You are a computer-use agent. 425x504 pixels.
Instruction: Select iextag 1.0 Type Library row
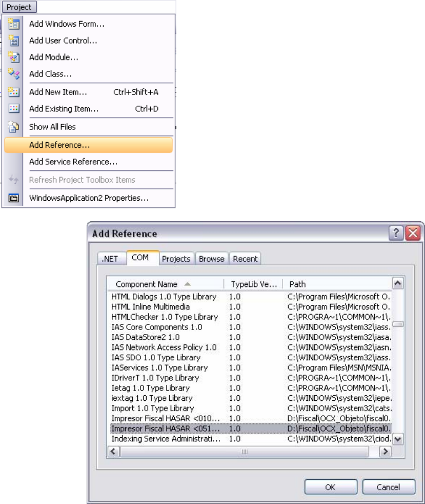point(250,398)
